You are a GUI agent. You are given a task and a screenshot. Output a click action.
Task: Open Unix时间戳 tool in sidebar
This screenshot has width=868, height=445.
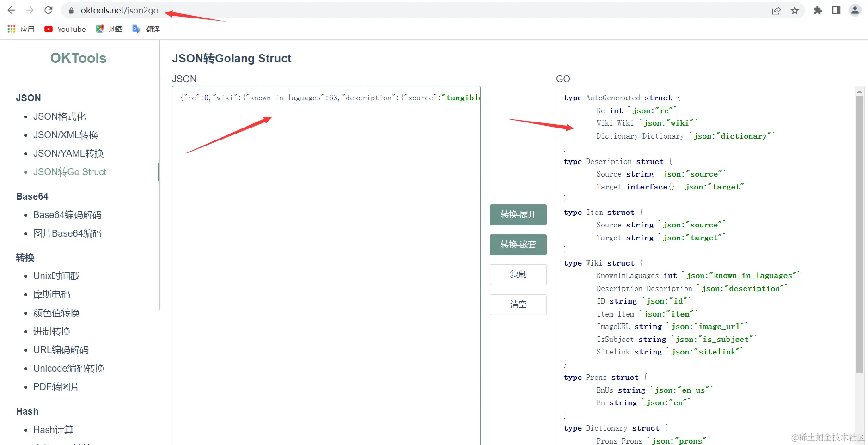56,276
